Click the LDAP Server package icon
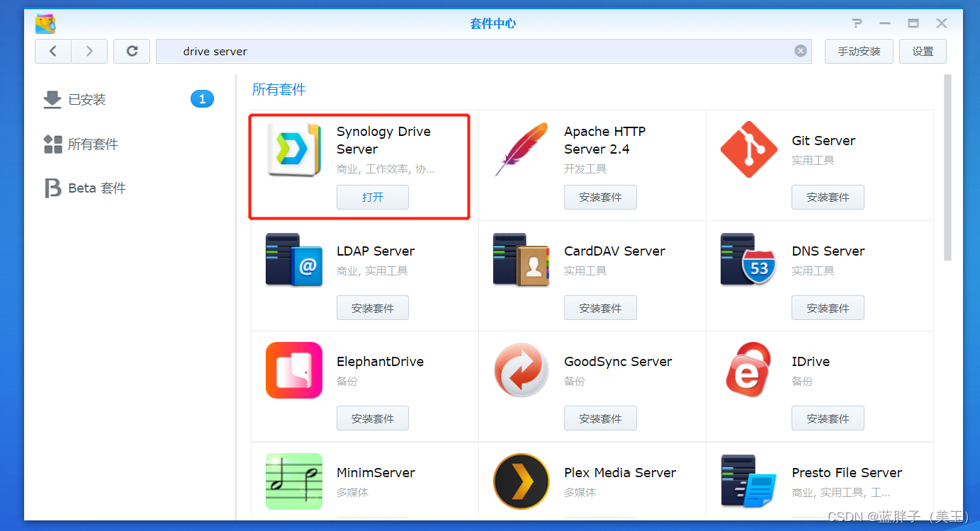980x531 pixels. 294,260
